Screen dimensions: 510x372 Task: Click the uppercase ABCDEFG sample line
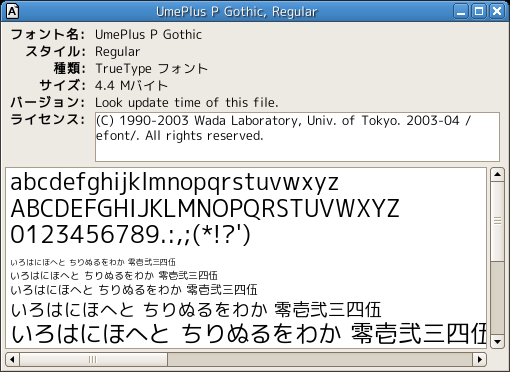click(205, 208)
